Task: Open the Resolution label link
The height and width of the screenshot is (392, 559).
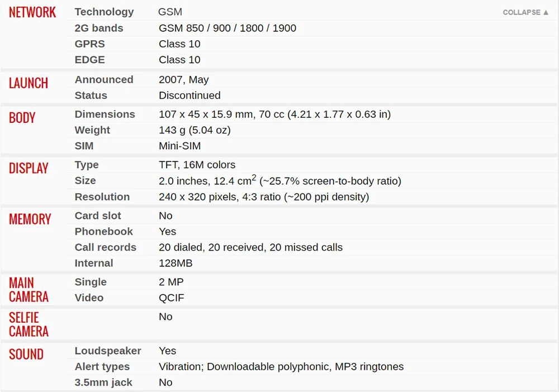Action: (x=102, y=197)
